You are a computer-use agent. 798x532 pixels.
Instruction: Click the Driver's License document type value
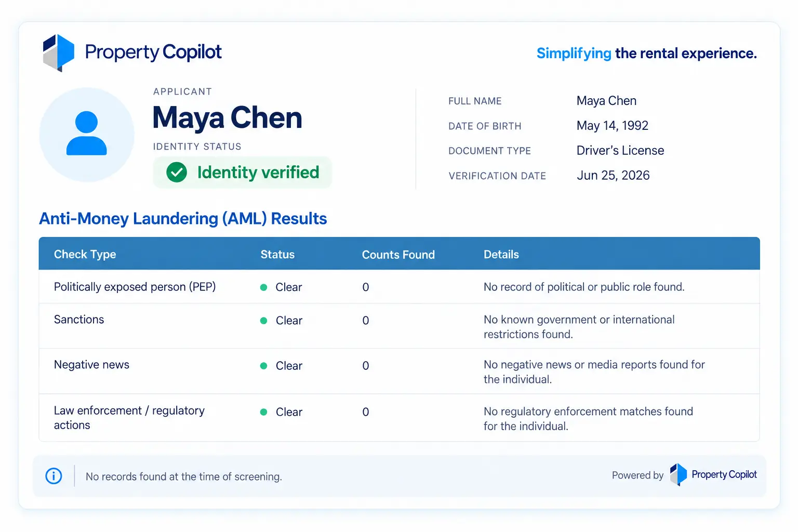point(620,151)
